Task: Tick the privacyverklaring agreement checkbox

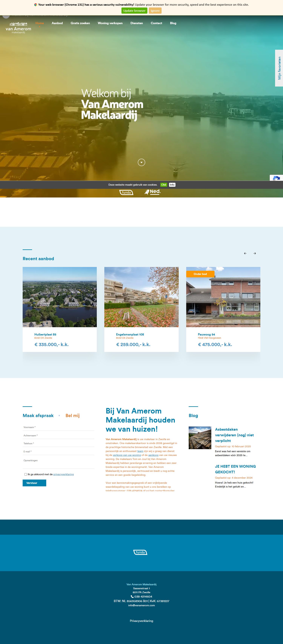Action: pyautogui.click(x=25, y=474)
